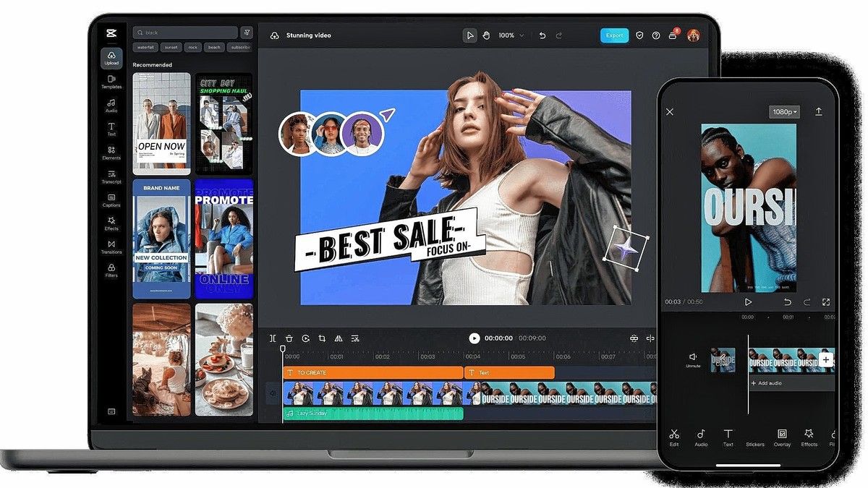This screenshot has width=868, height=488.
Task: Select the Effects icon in left sidebar
Action: point(111,223)
